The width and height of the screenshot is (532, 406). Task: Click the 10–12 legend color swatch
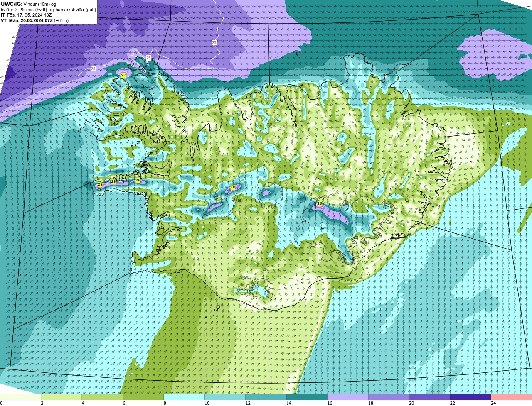point(225,397)
